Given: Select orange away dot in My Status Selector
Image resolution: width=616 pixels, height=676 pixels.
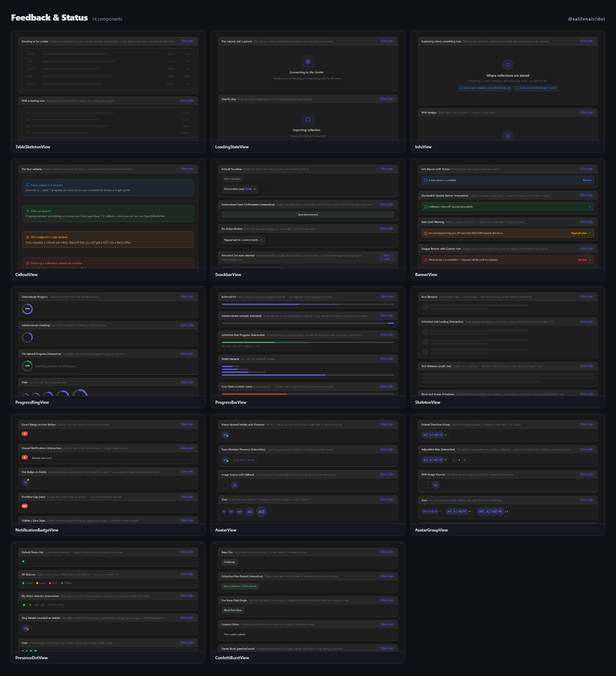Looking at the screenshot, I should 30,605.
